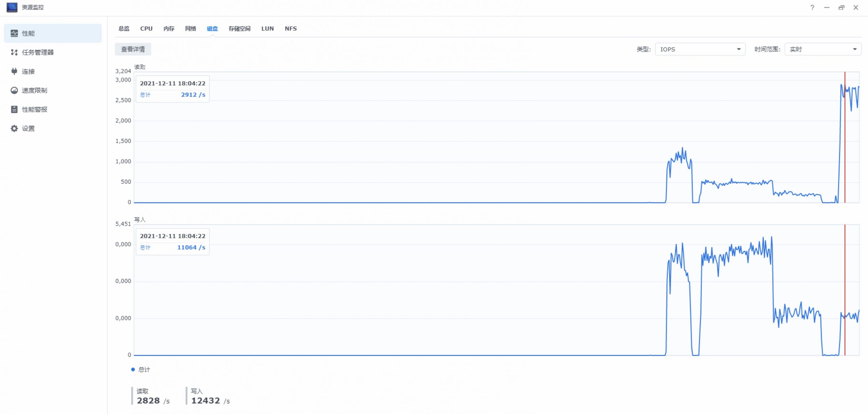Click the 5,451 axis maximum label
This screenshot has height=414, width=868.
[x=123, y=224]
